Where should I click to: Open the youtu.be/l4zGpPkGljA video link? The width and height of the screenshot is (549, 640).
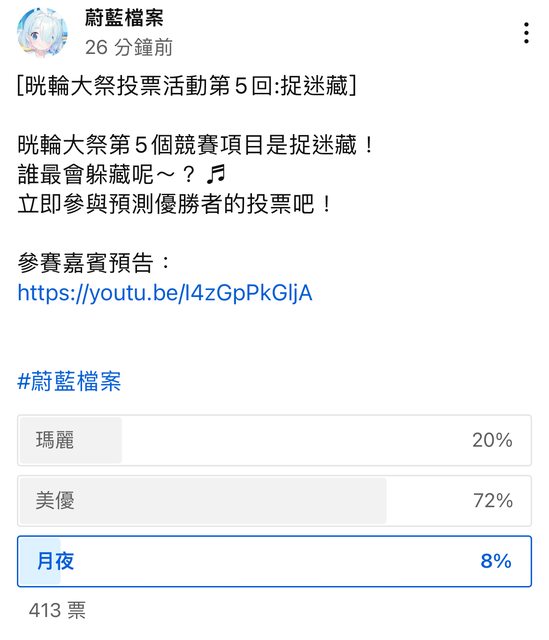pos(165,293)
